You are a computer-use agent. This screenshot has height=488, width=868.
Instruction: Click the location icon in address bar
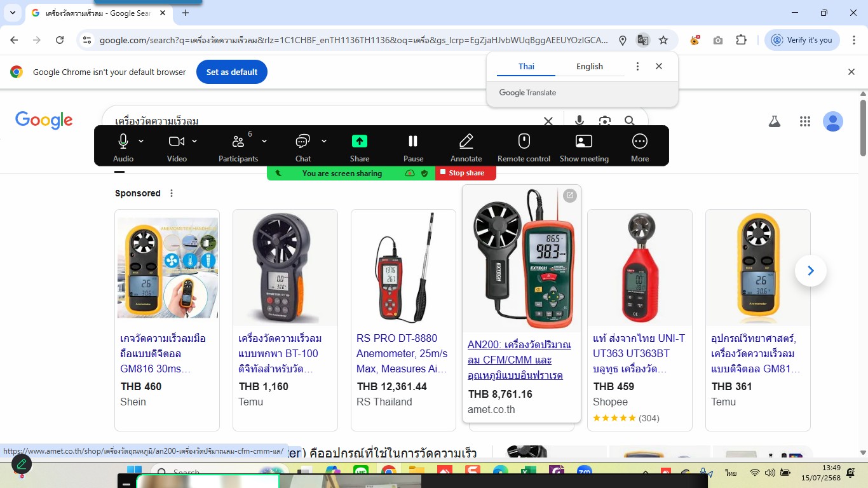click(x=623, y=40)
